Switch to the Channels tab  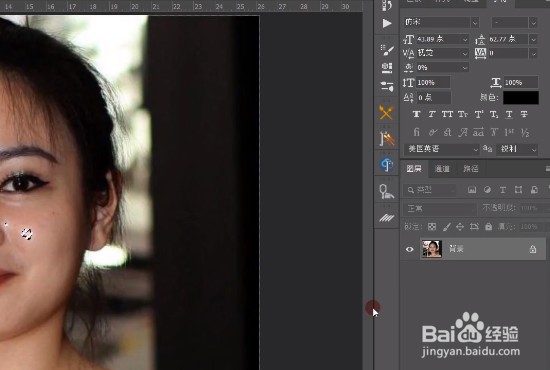[x=442, y=169]
